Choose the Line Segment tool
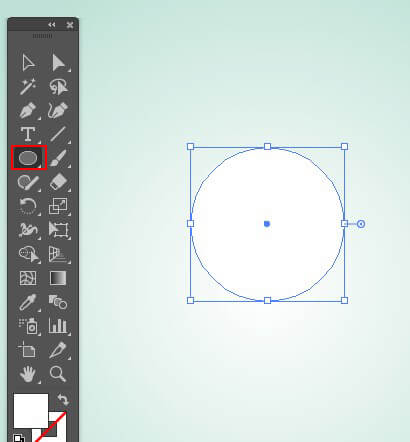Screen dimensions: 410x442 [58, 134]
